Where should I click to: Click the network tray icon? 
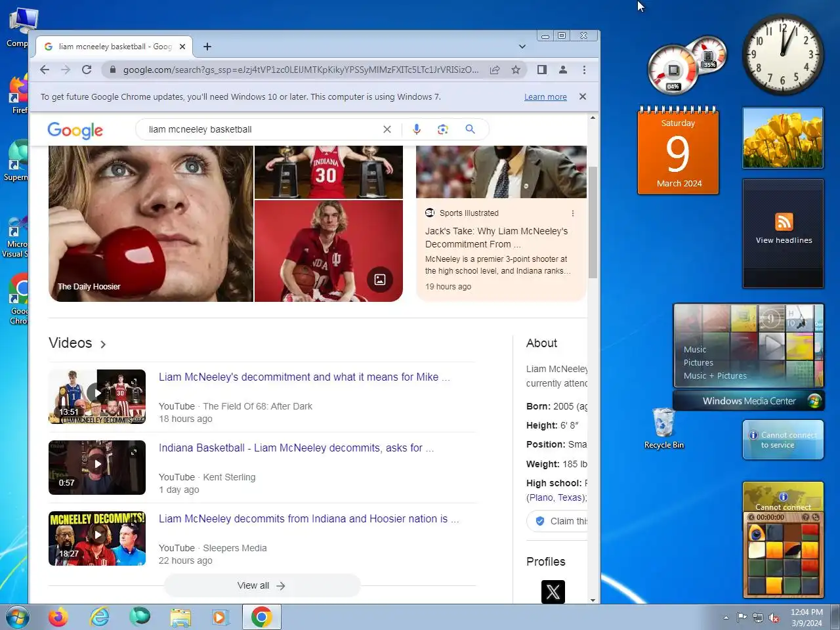[x=758, y=618]
